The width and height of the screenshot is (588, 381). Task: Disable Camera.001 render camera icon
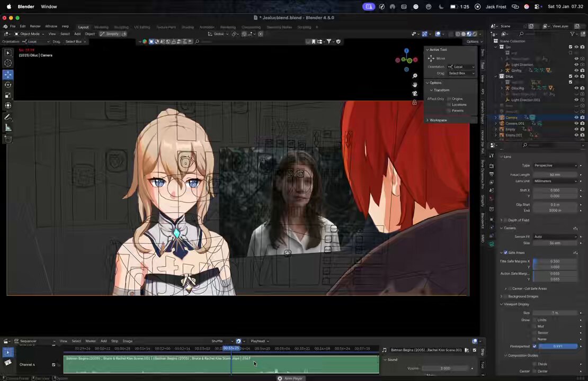(582, 123)
